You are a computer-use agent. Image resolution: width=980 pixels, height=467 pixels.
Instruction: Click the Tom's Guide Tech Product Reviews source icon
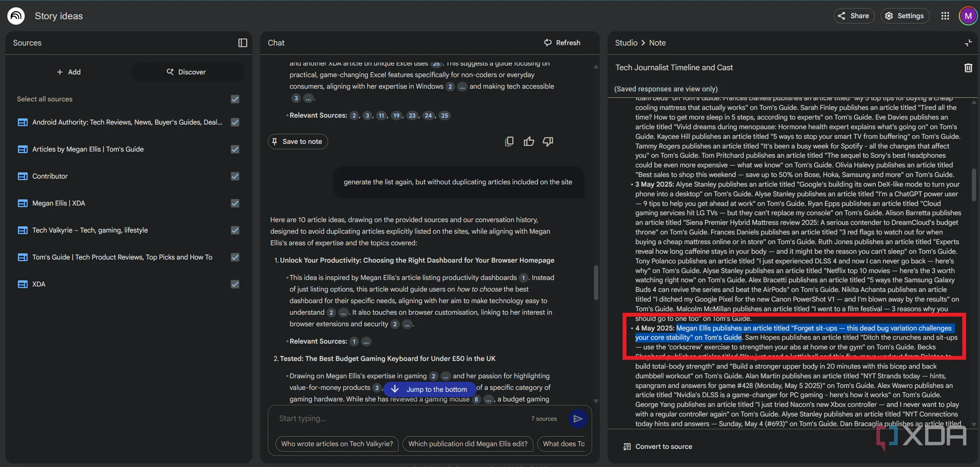[23, 257]
